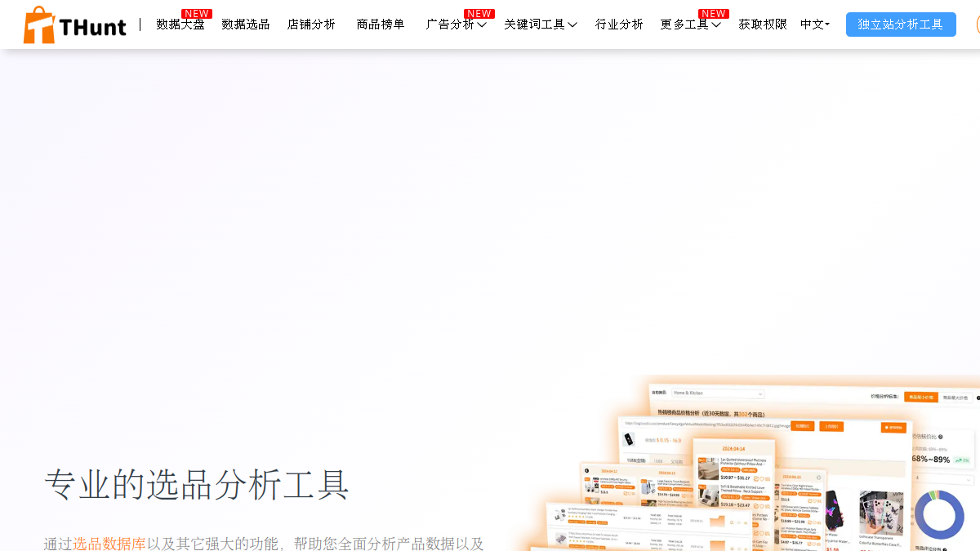Click the 获取权限 link
Image resolution: width=980 pixels, height=551 pixels.
pyautogui.click(x=763, y=24)
